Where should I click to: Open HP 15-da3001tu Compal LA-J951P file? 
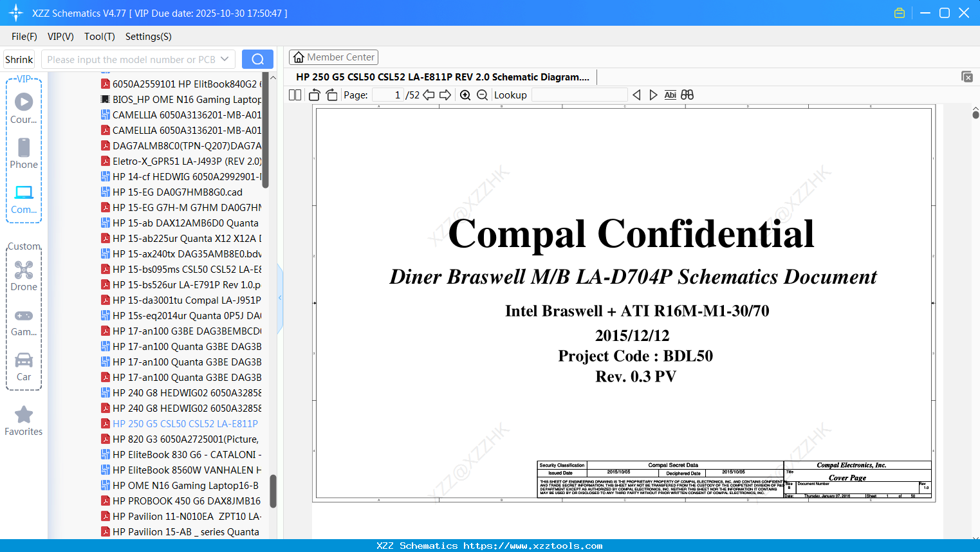click(181, 300)
